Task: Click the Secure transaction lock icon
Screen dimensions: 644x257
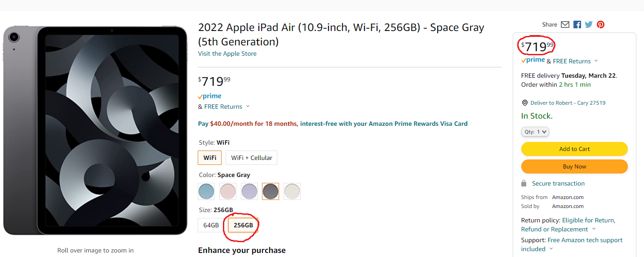Action: pyautogui.click(x=524, y=183)
